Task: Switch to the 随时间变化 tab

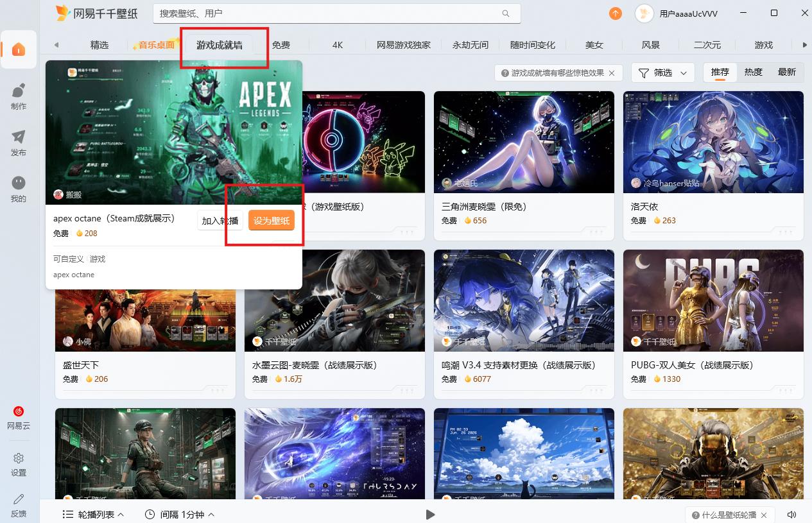Action: tap(533, 45)
